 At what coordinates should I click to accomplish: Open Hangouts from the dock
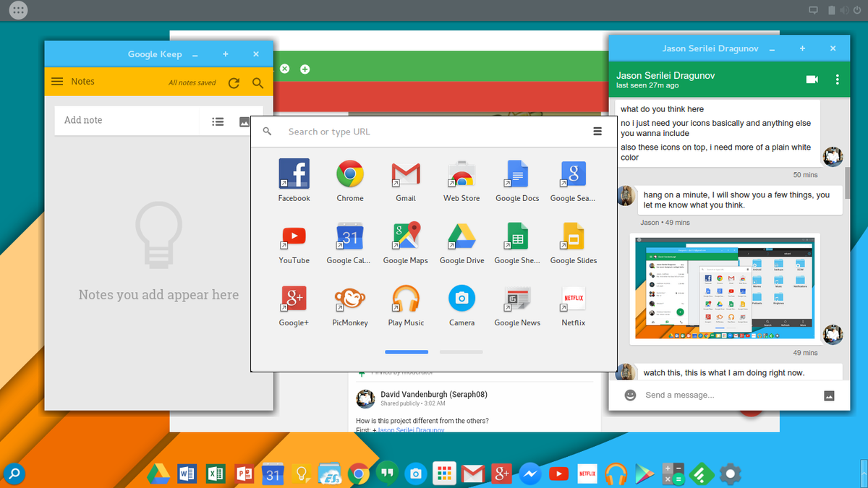[387, 474]
